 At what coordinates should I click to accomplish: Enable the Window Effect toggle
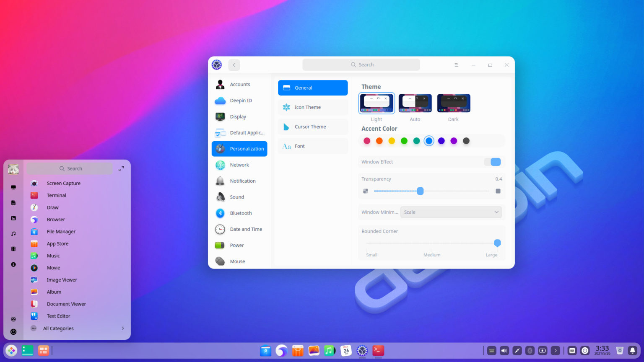(493, 162)
